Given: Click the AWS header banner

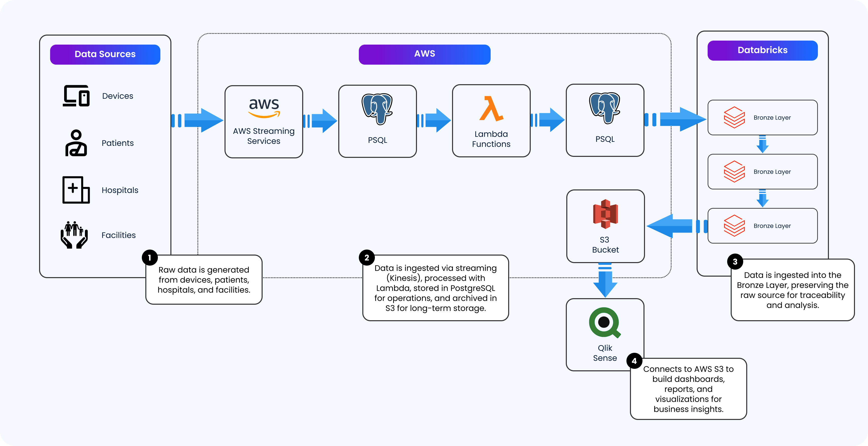Looking at the screenshot, I should coord(424,54).
